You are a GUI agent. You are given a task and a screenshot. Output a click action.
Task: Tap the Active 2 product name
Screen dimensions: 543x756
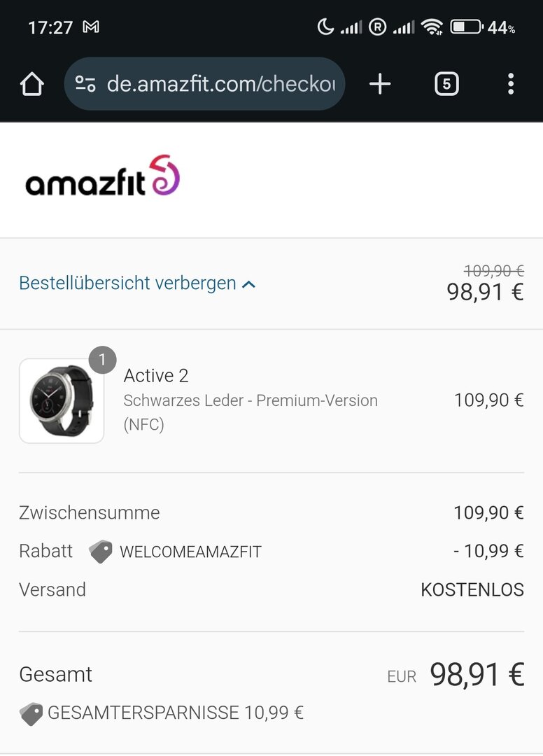coord(156,376)
